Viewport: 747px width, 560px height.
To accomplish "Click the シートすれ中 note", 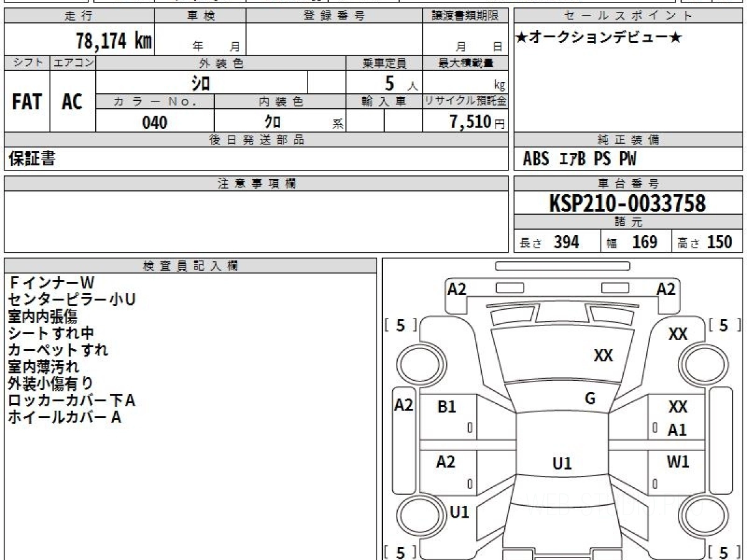I will (x=51, y=334).
